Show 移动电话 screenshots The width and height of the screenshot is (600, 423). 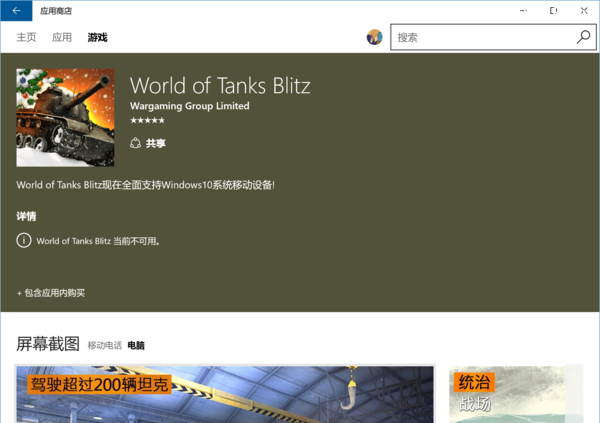pyautogui.click(x=104, y=345)
